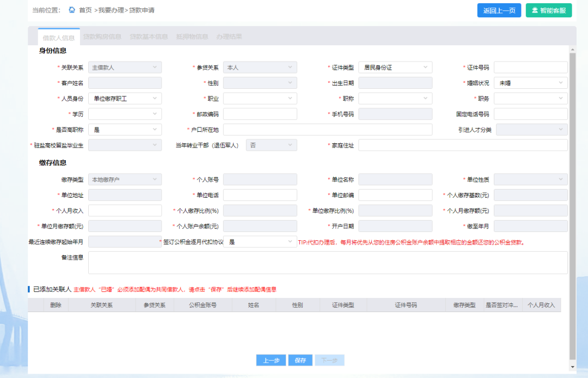This screenshot has height=378, width=588.
Task: Click the 证件号码 table column header
Action: point(406,305)
